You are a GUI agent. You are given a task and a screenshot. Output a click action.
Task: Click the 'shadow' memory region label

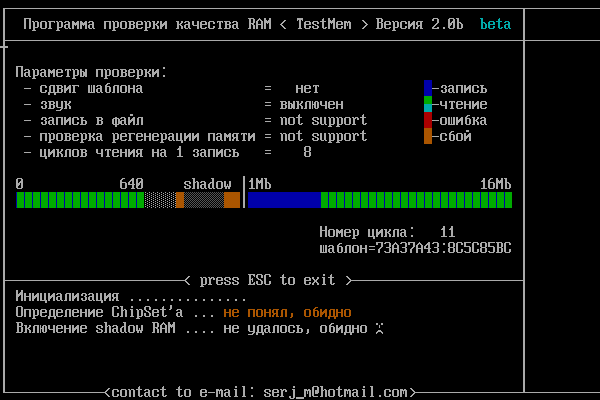[207, 184]
